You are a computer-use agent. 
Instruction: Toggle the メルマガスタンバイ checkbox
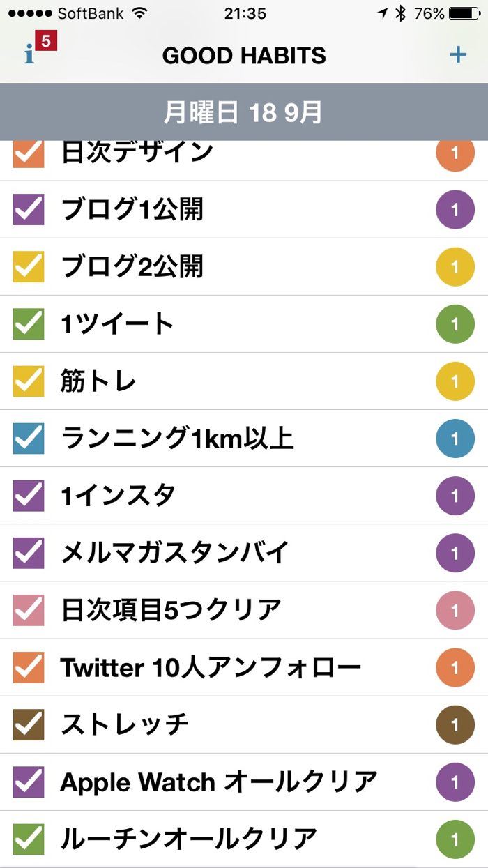29,553
